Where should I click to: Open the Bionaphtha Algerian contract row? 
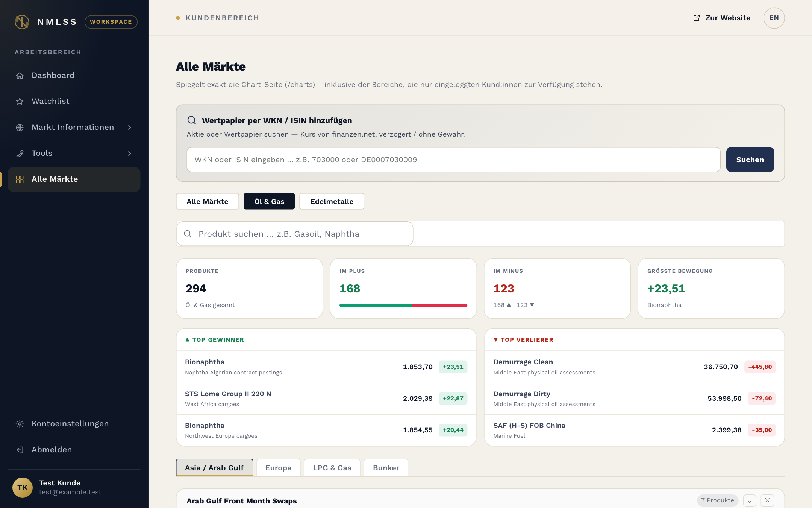pyautogui.click(x=326, y=367)
